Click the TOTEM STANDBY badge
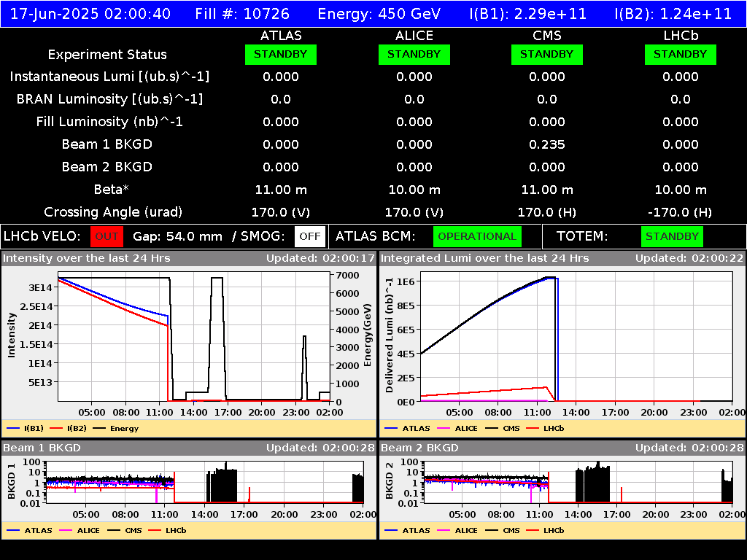 pos(672,237)
